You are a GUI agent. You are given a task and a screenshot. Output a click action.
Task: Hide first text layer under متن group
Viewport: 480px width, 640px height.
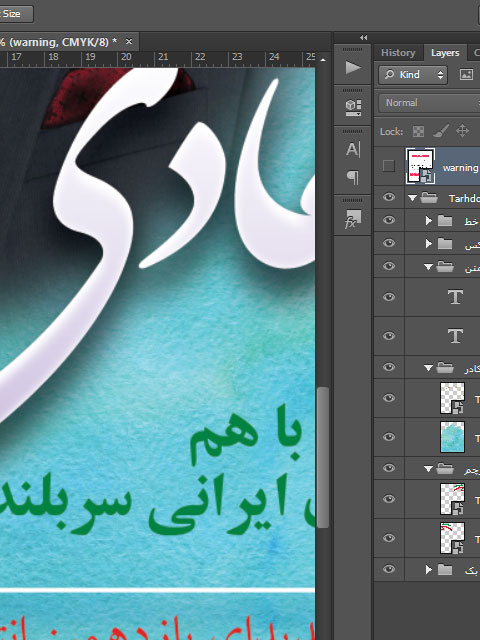[x=389, y=297]
